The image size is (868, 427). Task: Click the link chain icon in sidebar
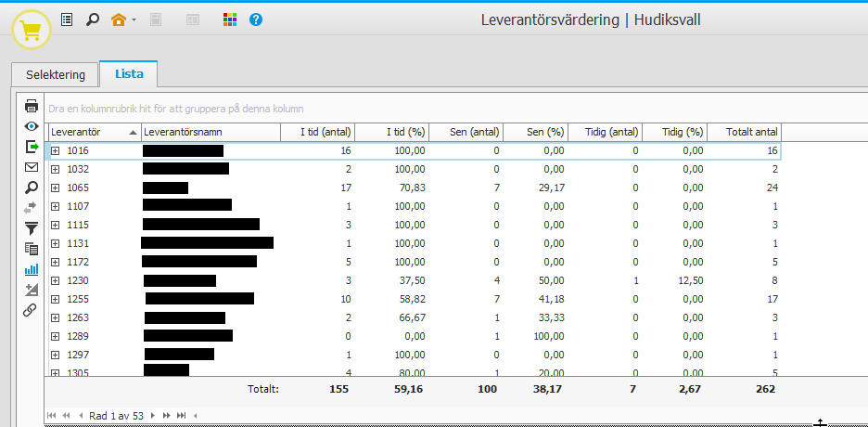point(32,310)
